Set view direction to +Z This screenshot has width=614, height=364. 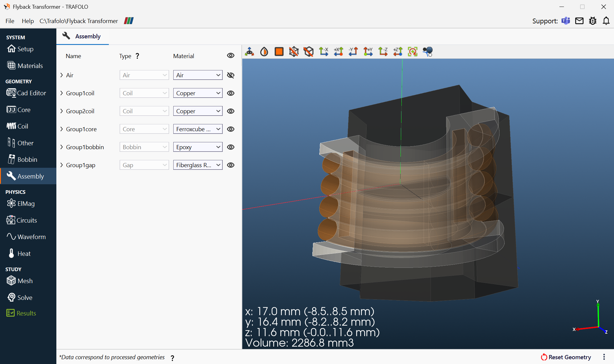398,52
